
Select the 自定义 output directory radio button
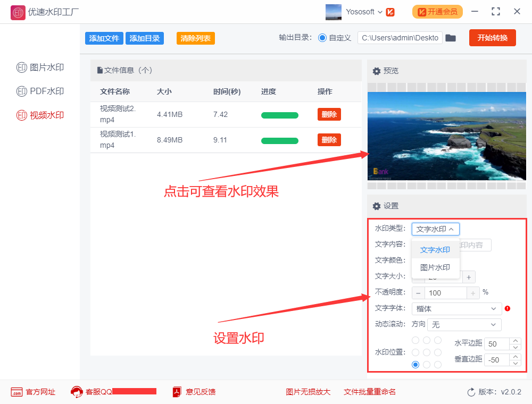[x=323, y=38]
